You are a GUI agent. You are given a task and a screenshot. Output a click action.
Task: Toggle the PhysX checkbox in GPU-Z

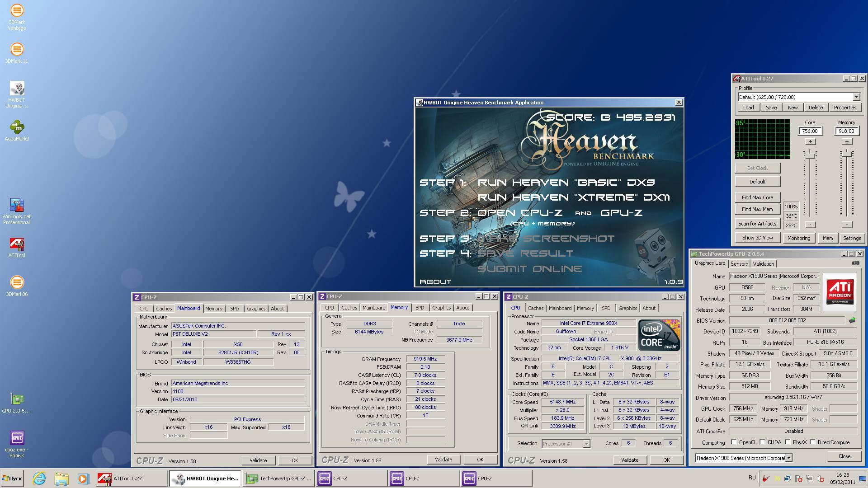[788, 442]
